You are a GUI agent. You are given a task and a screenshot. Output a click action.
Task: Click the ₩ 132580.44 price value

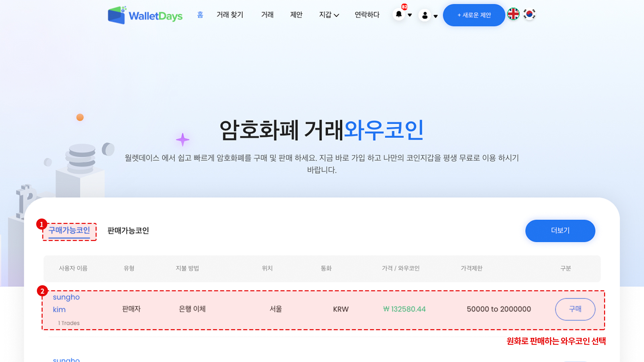click(x=404, y=309)
